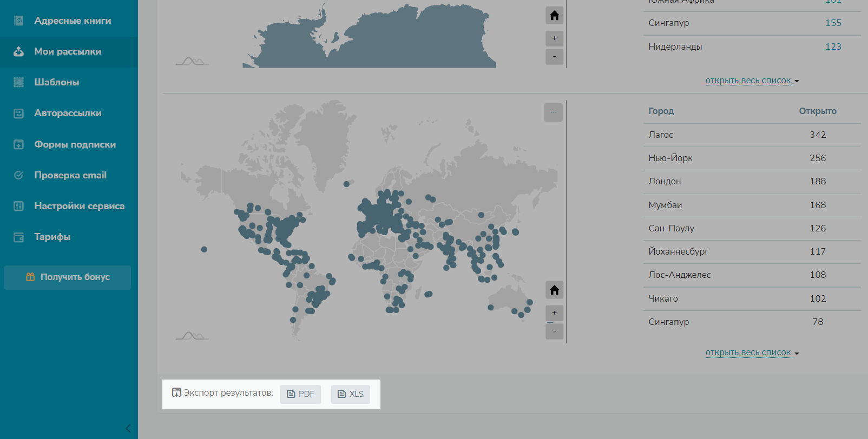
Task: Expand the full countries list
Action: (x=752, y=81)
